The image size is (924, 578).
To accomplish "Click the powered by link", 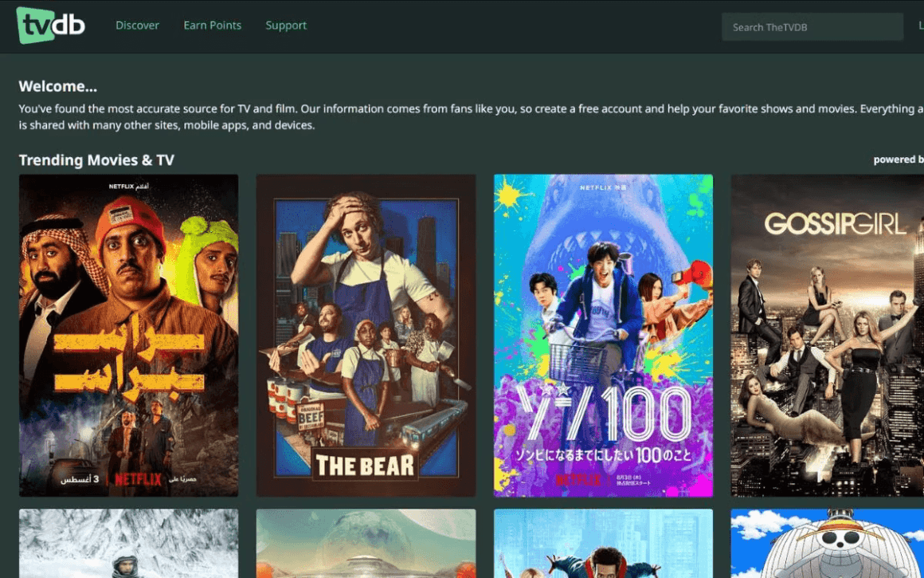I will click(899, 159).
